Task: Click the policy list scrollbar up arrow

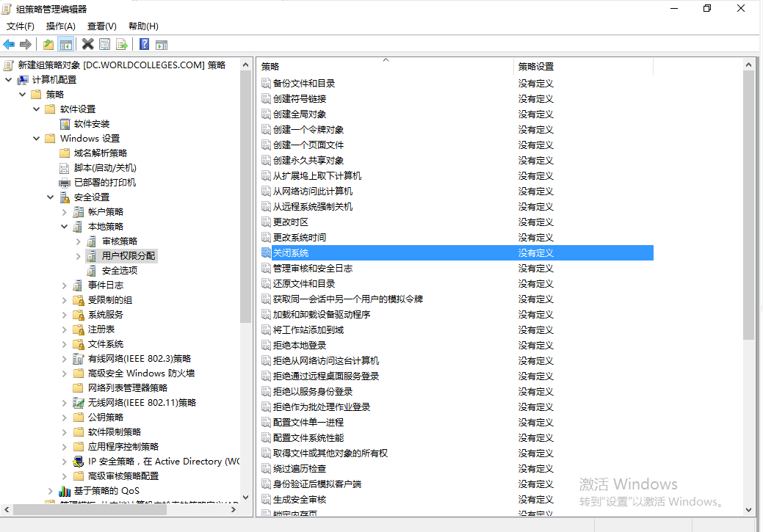Action: (x=748, y=65)
